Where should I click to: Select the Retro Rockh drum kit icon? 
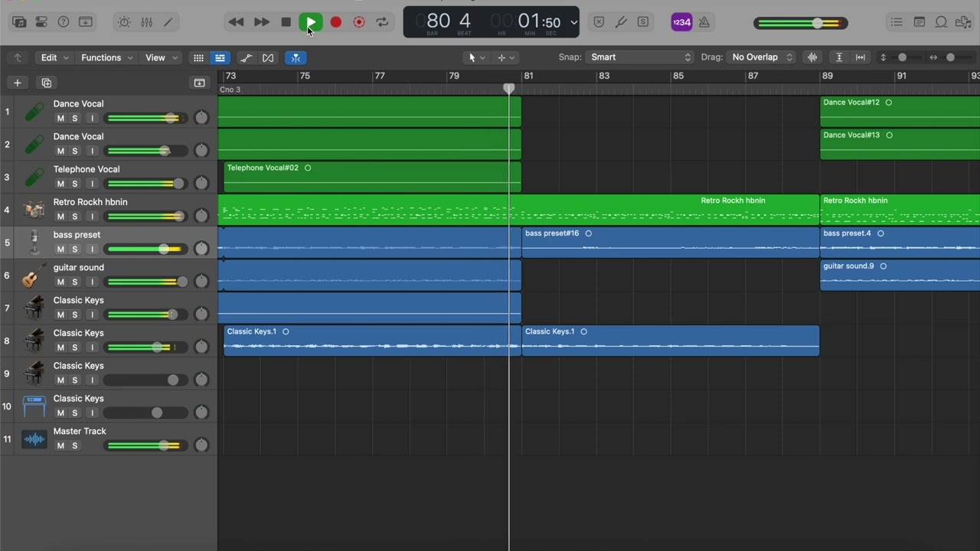pyautogui.click(x=34, y=210)
